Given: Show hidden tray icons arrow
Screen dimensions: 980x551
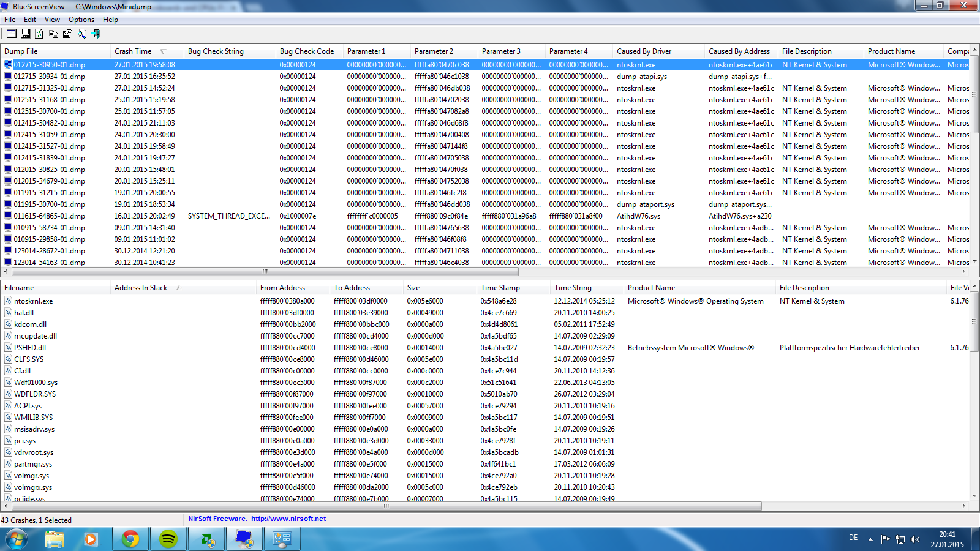Looking at the screenshot, I should click(870, 539).
